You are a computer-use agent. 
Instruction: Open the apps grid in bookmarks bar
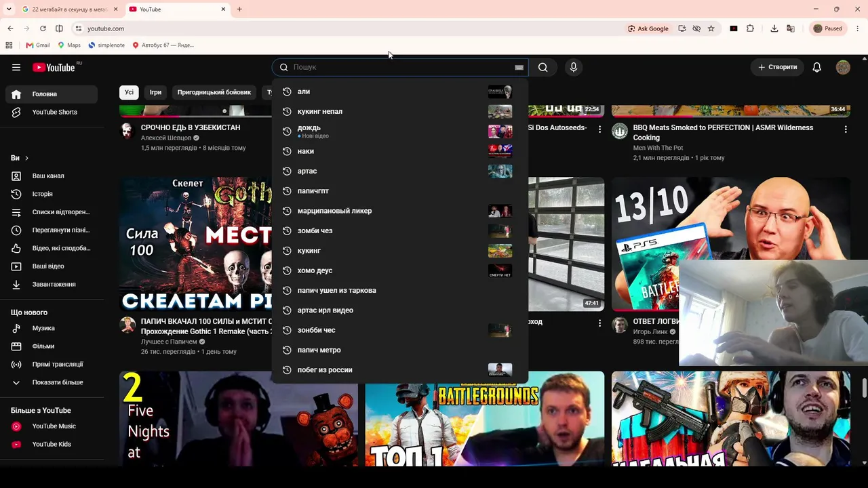pyautogui.click(x=9, y=45)
